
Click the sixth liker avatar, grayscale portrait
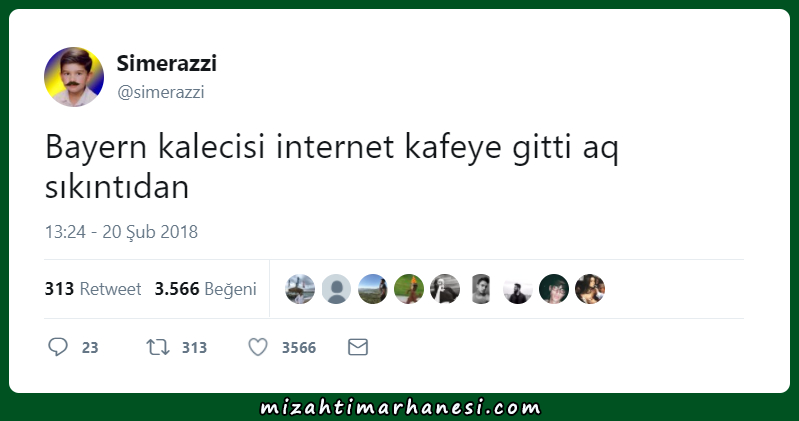pos(481,289)
